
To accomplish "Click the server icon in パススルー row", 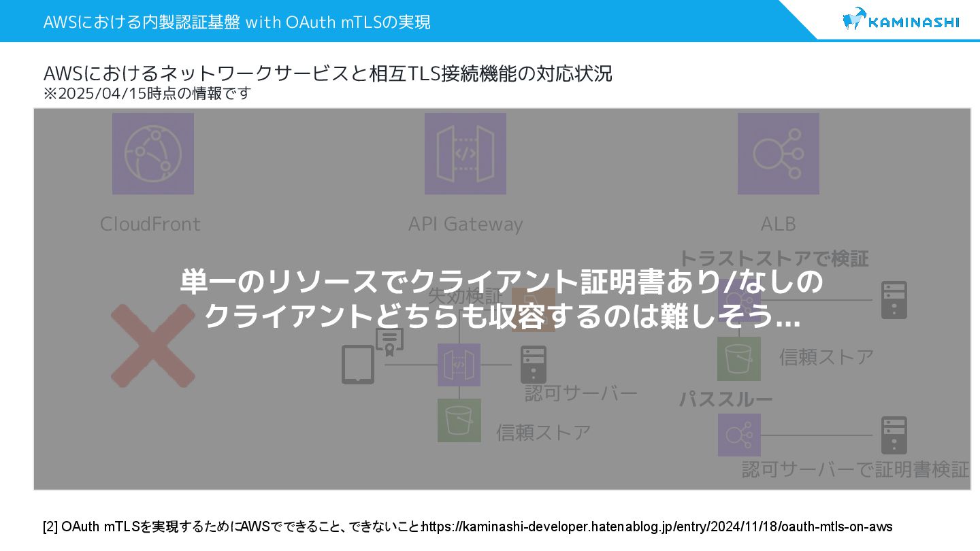I will 894,435.
